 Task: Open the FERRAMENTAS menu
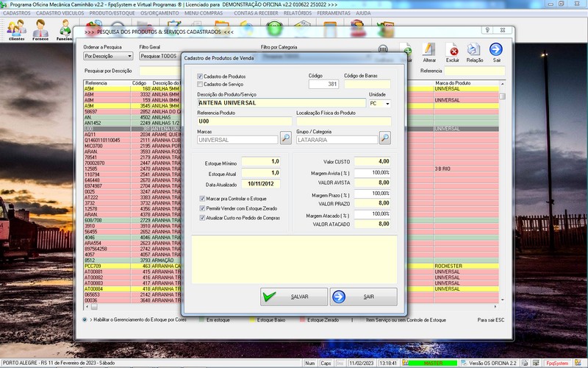(334, 13)
